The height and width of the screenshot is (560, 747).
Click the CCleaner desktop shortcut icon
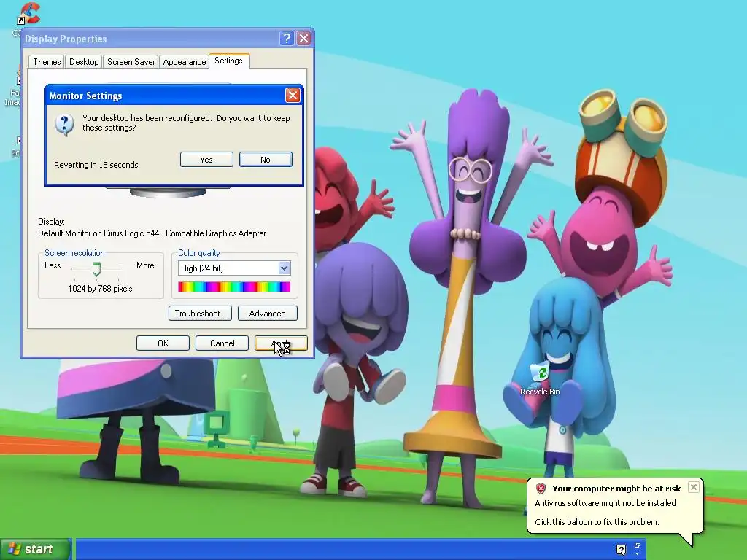[28, 15]
